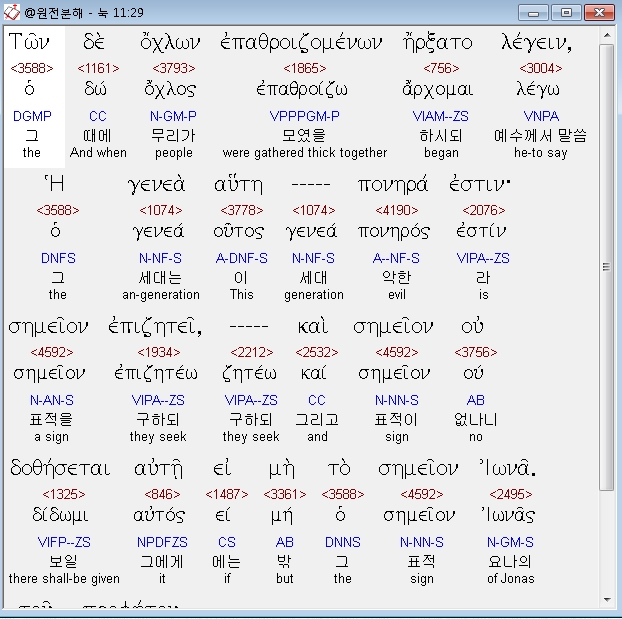This screenshot has width=622, height=619.
Task: Click Strong's number <3793>
Action: coord(174,68)
